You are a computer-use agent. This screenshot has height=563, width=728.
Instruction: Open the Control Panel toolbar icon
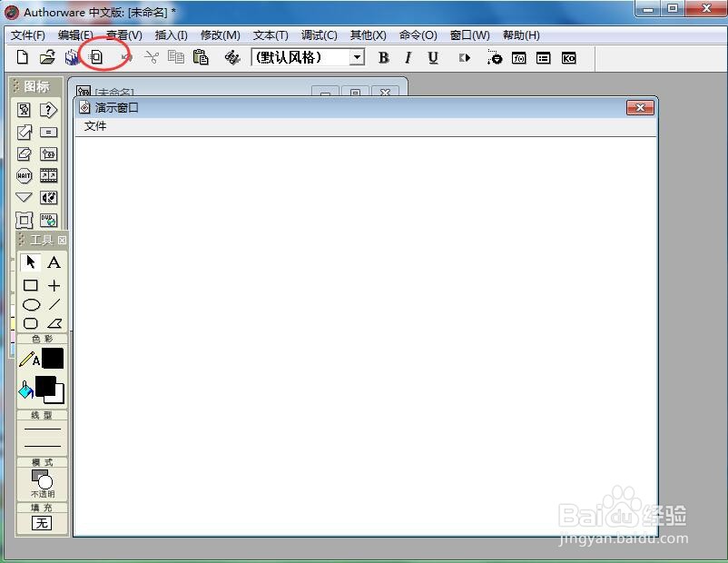pos(495,57)
